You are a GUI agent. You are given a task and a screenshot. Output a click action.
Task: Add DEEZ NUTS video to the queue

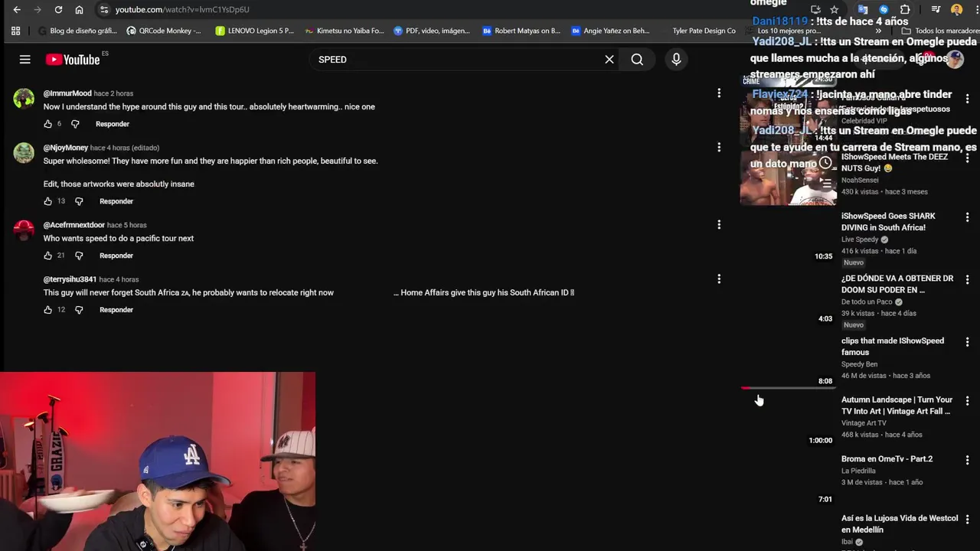pyautogui.click(x=825, y=183)
